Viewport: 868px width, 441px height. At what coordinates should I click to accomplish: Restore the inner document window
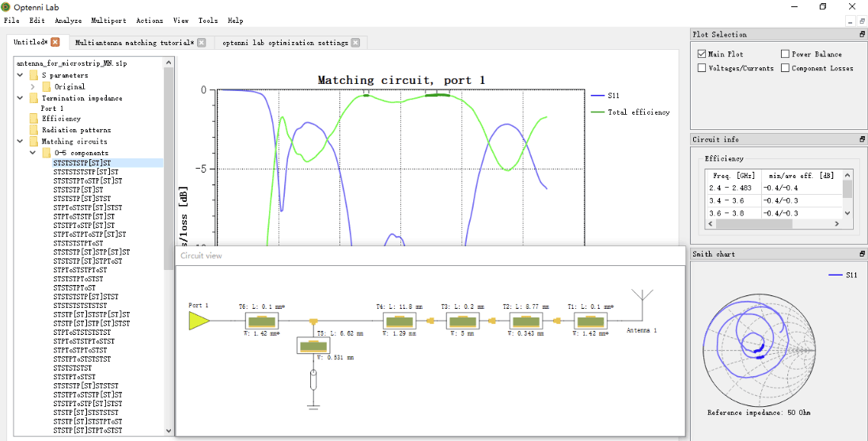point(862,21)
